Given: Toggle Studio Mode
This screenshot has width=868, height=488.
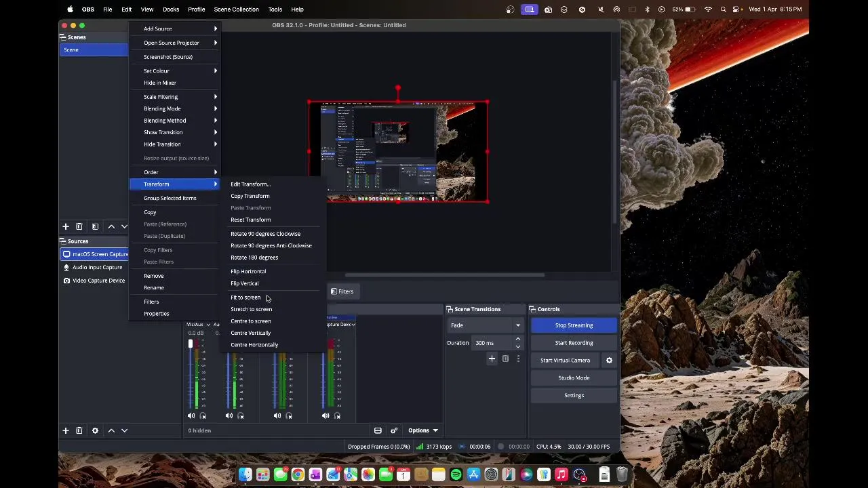Looking at the screenshot, I should pyautogui.click(x=574, y=378).
